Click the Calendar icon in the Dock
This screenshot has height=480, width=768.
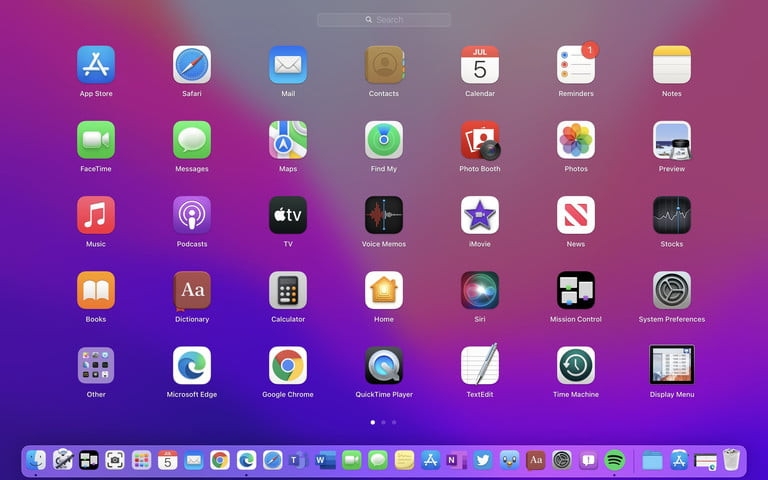(168, 460)
